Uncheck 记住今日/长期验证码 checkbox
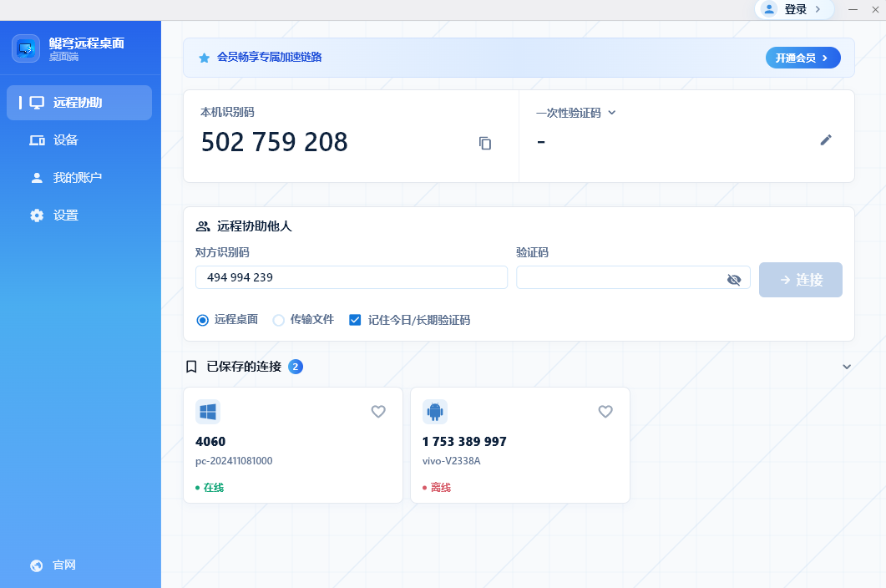Image resolution: width=886 pixels, height=588 pixels. click(355, 320)
